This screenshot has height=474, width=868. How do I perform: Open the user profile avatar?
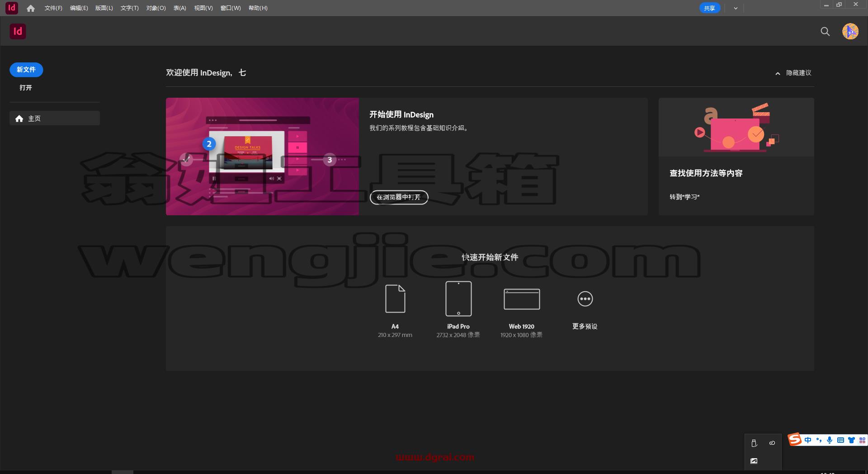tap(850, 31)
